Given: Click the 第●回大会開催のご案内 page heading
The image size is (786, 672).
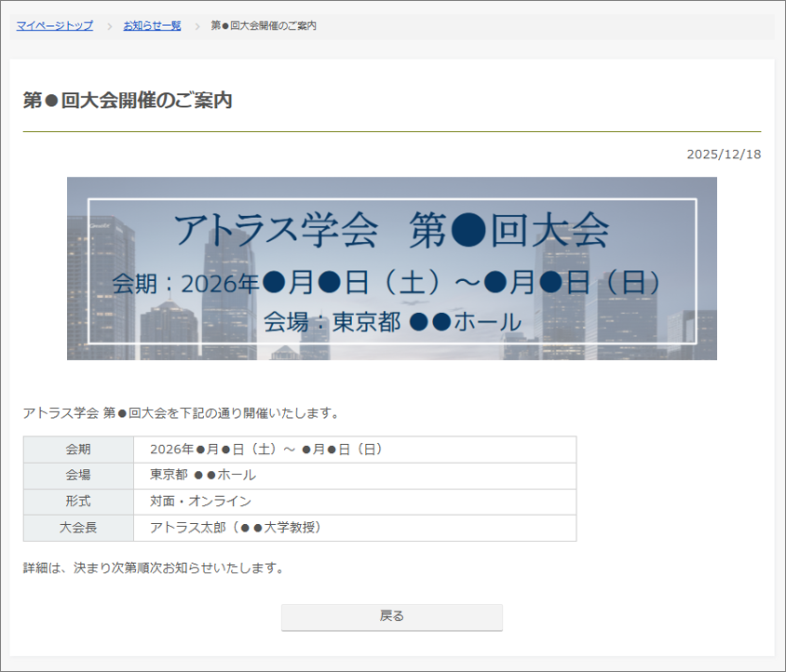Looking at the screenshot, I should [x=128, y=101].
